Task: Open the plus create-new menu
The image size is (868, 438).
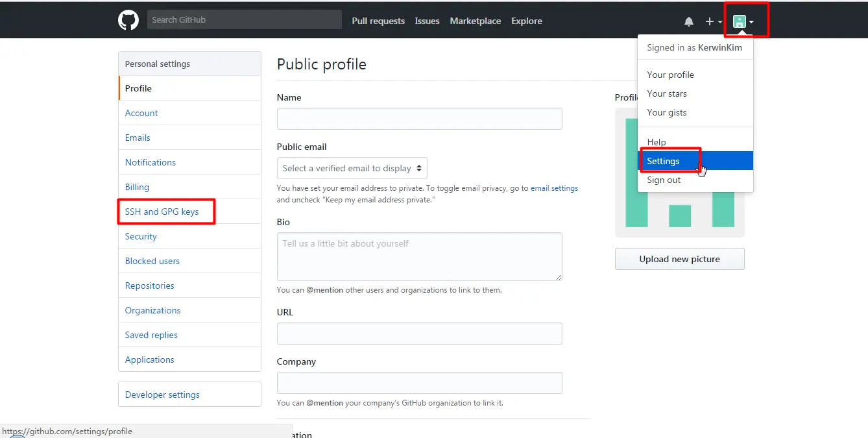Action: click(x=713, y=21)
